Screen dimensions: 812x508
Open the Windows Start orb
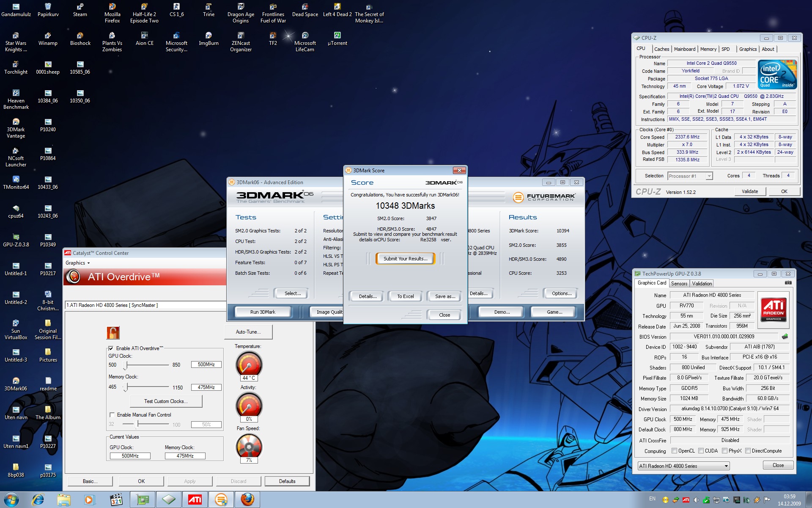[11, 500]
